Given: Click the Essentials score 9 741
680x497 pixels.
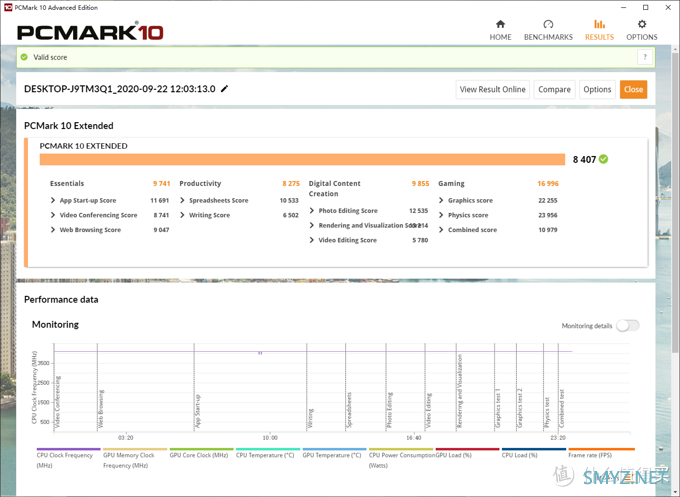Looking at the screenshot, I should coord(161,183).
